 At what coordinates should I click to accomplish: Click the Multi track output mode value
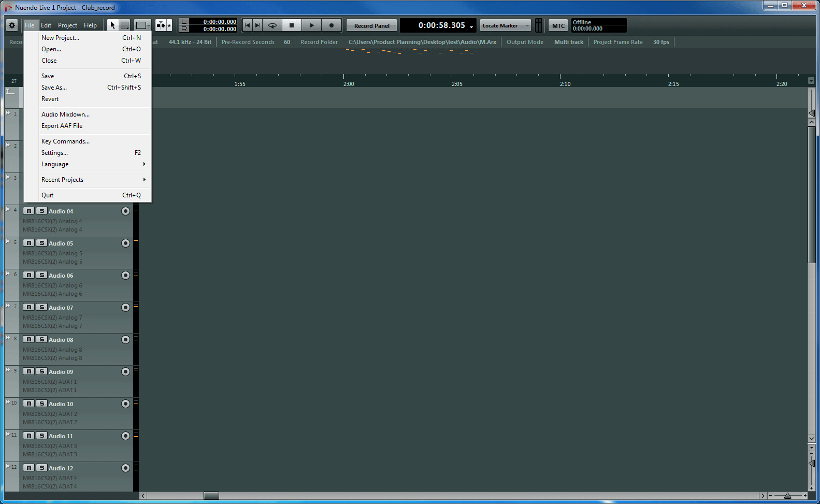point(569,42)
